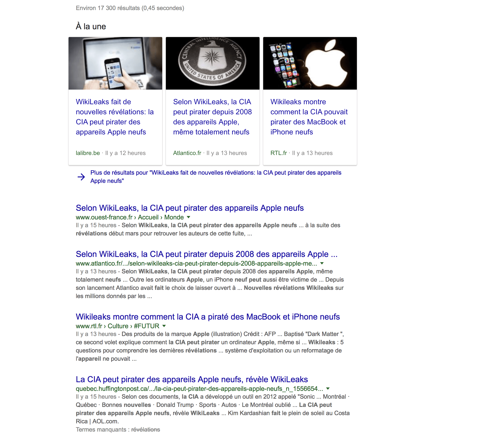504x443 pixels.
Task: Click the arrow icon beside 'Plus de résultats'
Action: (x=81, y=177)
